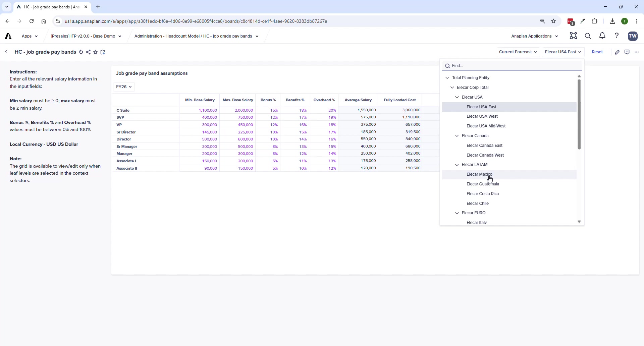Open the notifications bell
644x346 pixels.
602,36
